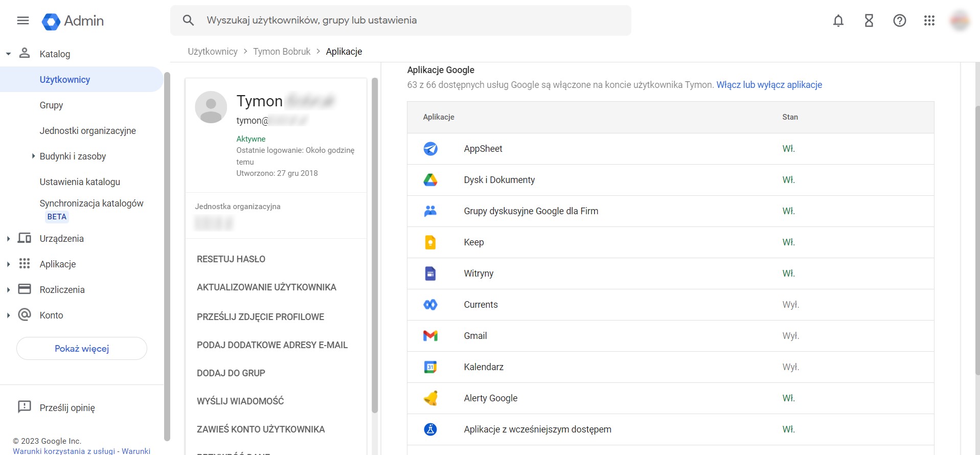
Task: Click WYŚLIJ WIADOMOŚĆ
Action: (x=240, y=401)
